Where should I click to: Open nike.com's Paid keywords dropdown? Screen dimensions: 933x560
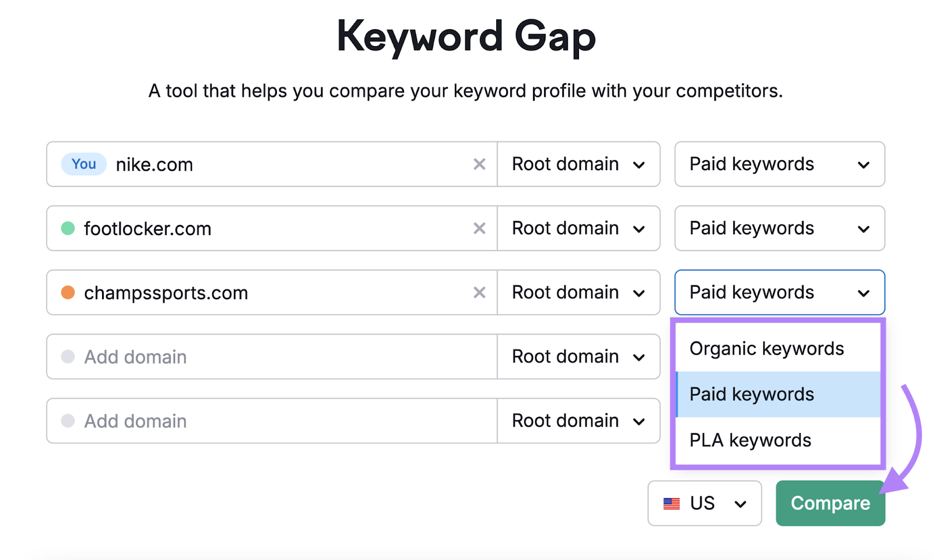point(779,164)
